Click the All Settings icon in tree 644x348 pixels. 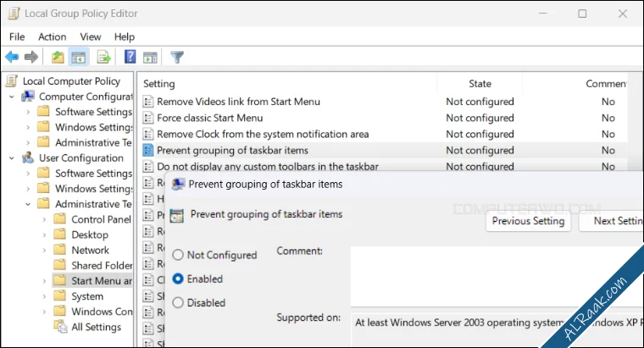[x=60, y=327]
